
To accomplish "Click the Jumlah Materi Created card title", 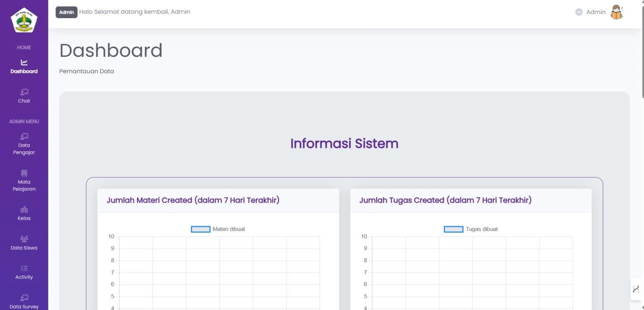I will point(193,200).
